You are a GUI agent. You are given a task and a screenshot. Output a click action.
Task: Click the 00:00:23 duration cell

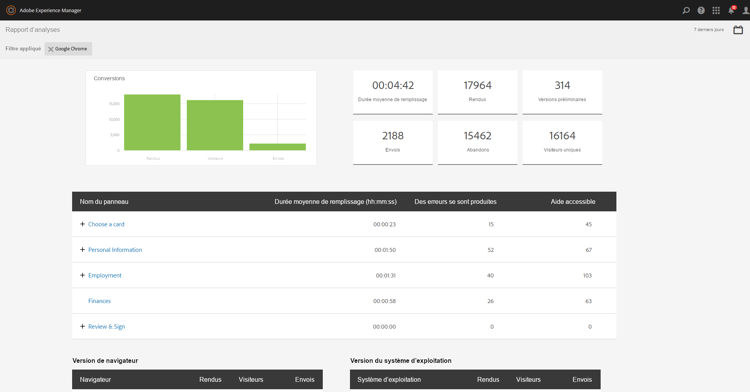[384, 224]
